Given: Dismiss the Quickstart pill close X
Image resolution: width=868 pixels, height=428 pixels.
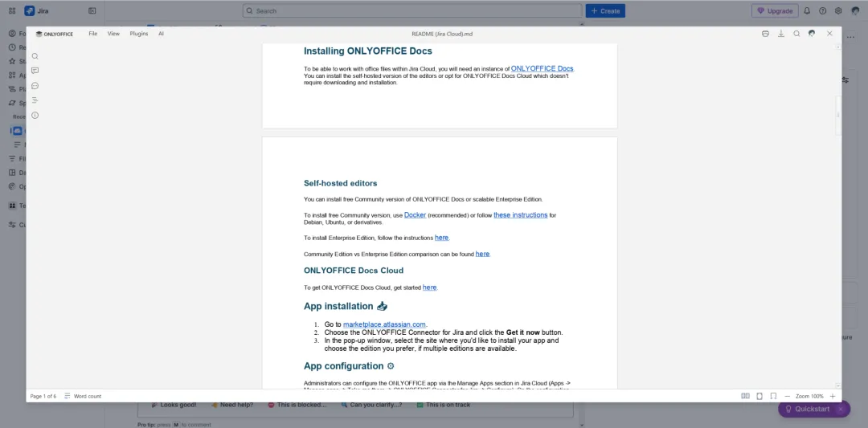Looking at the screenshot, I should [841, 409].
